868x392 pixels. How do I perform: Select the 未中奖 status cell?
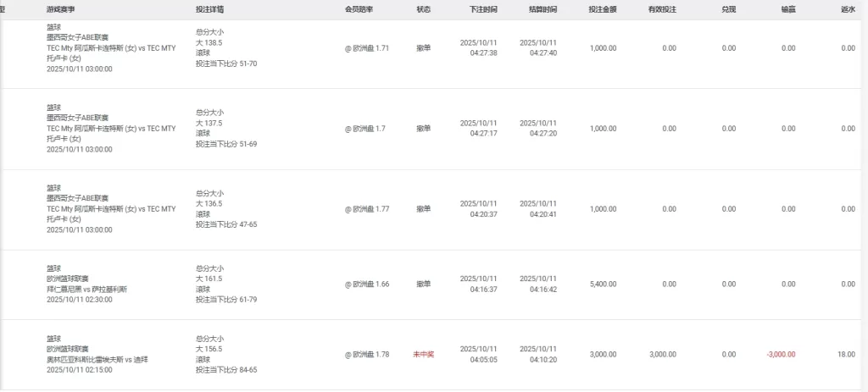coord(423,354)
